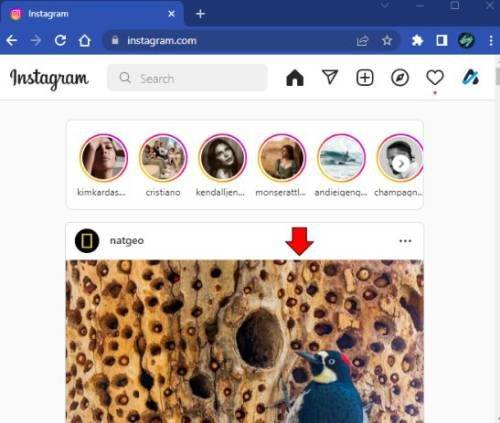
Task: Open kendalljen... story
Action: (223, 158)
